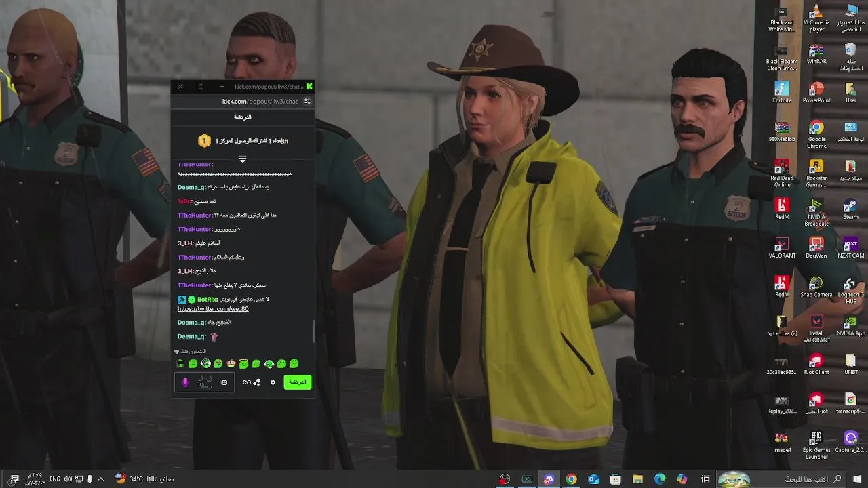
Task: Open the VLC media player desktop shortcut
Action: pyautogui.click(x=816, y=18)
